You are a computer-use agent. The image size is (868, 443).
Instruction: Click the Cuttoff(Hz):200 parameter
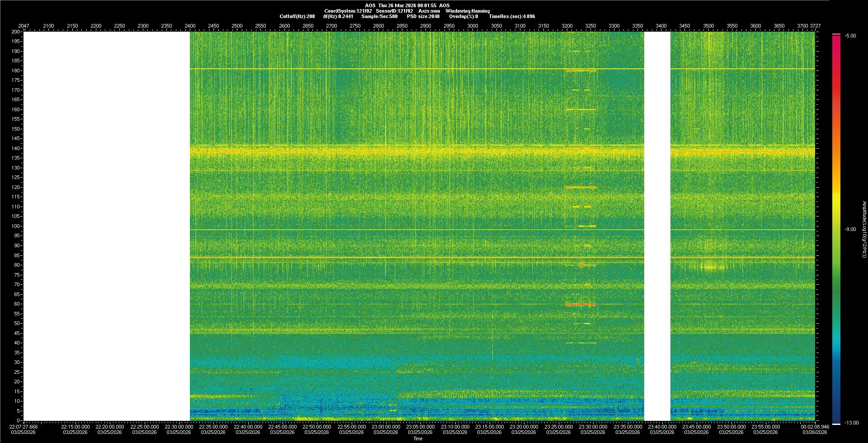297,16
